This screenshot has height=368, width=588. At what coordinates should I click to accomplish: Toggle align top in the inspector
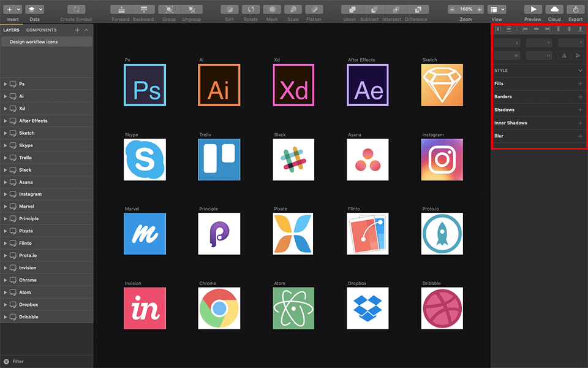[558, 29]
